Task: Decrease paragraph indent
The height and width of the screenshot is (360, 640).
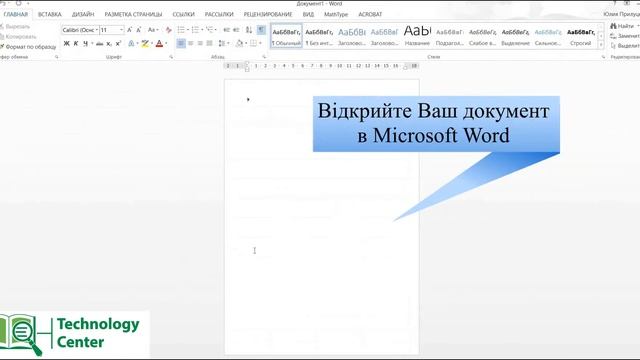Action: point(227,30)
